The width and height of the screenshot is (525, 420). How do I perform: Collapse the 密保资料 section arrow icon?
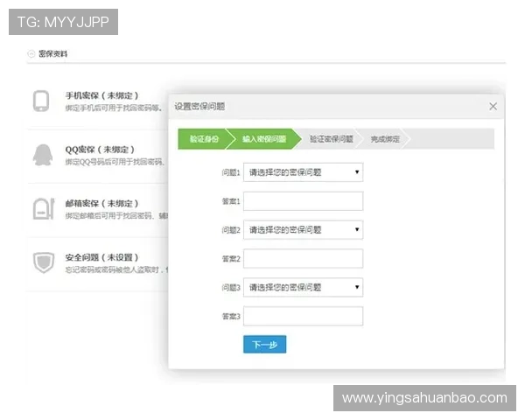pos(31,53)
